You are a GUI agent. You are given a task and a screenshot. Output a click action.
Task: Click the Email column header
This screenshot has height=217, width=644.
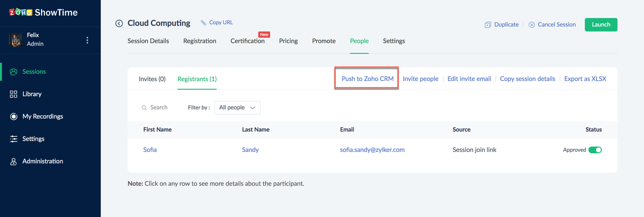[347, 130]
